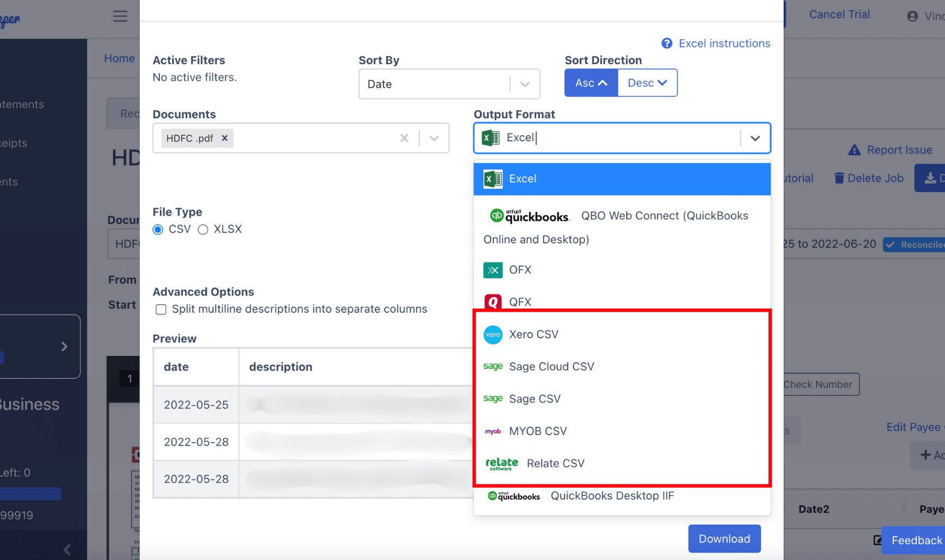Select the Sage Cloud CSV option icon
Viewport: 945px width, 560px height.
click(493, 367)
